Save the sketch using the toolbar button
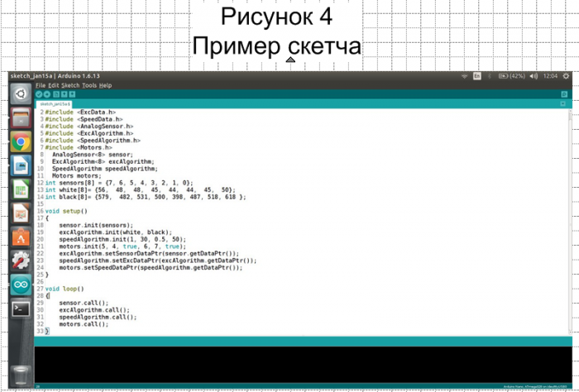 click(x=73, y=94)
